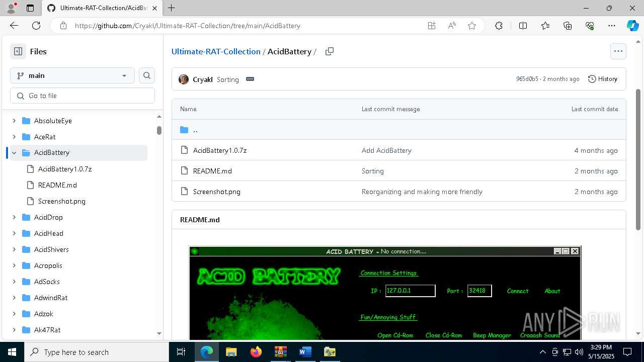The image size is (644, 362).
Task: Activate Read aloud icon
Action: tap(452, 26)
